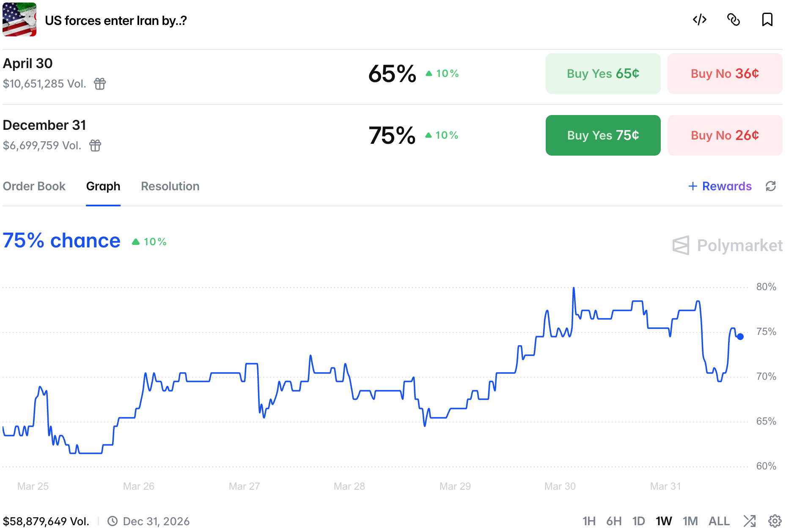Bookmark this market
Image resolution: width=786 pixels, height=532 pixels.
point(767,20)
